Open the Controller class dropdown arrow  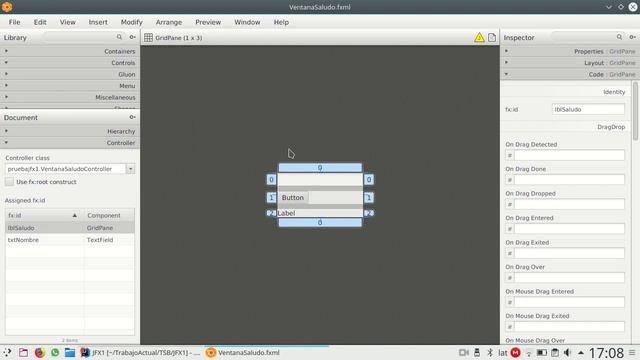(x=131, y=169)
